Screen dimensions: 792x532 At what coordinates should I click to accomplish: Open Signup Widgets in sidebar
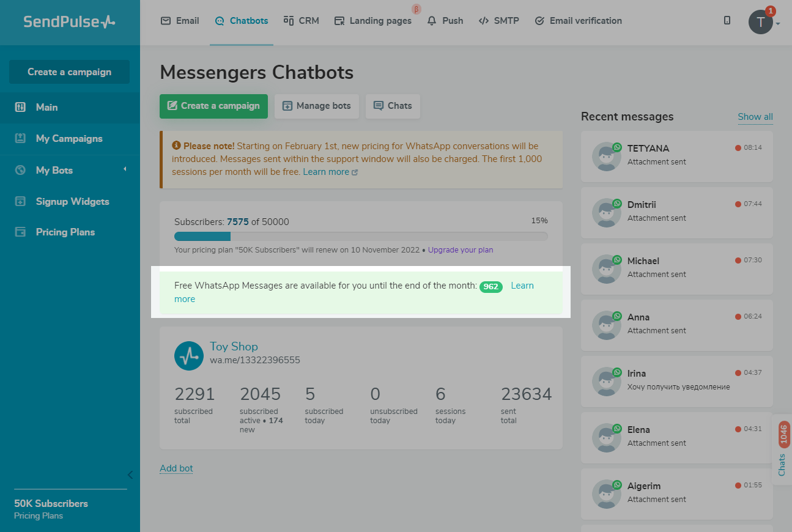70,201
